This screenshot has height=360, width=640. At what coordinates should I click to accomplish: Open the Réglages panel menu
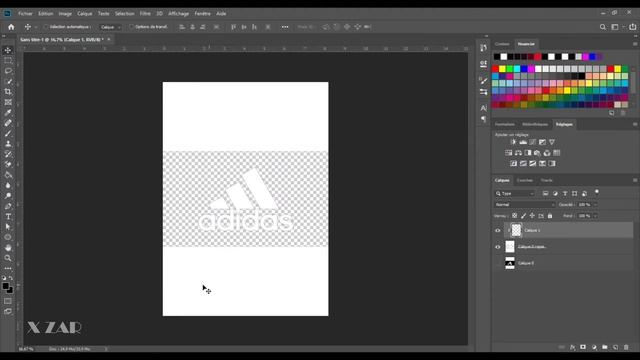click(635, 124)
